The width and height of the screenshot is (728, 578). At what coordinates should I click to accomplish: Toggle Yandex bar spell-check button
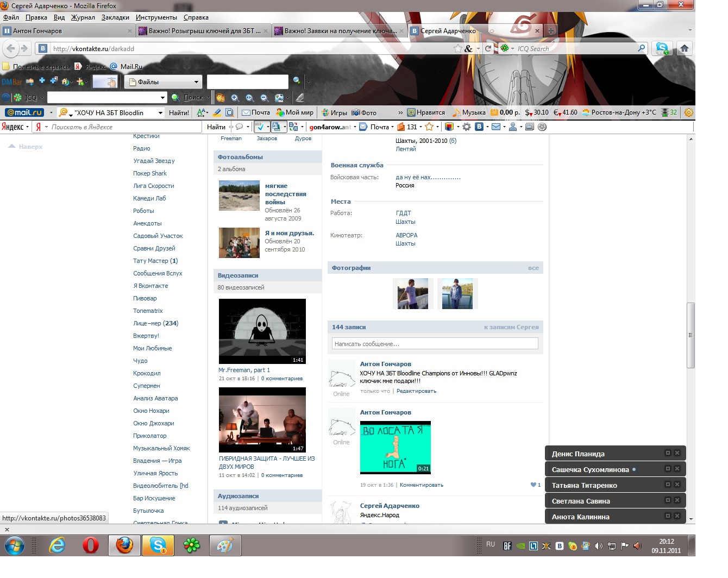click(x=259, y=127)
